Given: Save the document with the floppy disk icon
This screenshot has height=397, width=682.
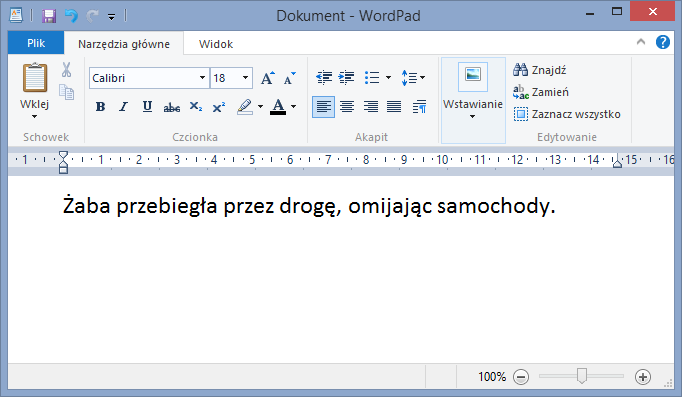Looking at the screenshot, I should tap(49, 16).
